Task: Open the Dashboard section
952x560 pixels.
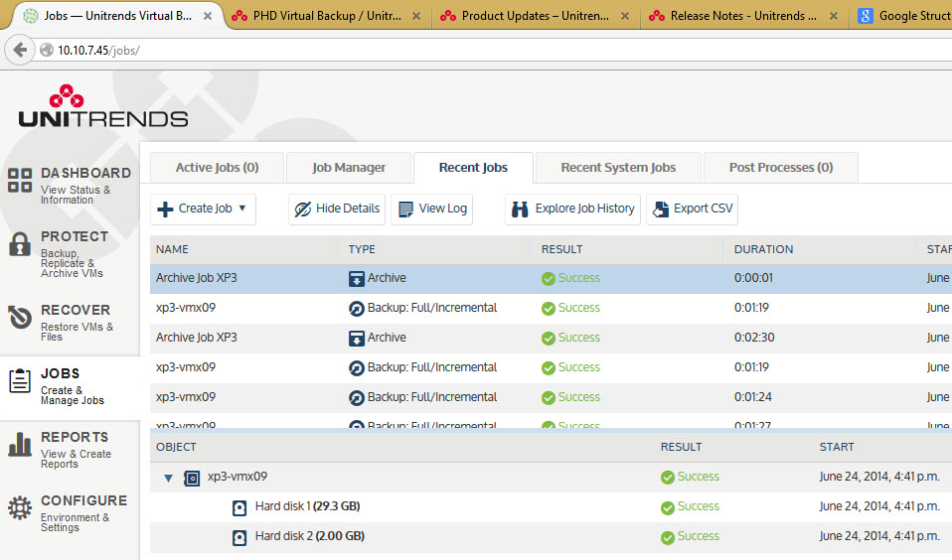Action: (70, 185)
